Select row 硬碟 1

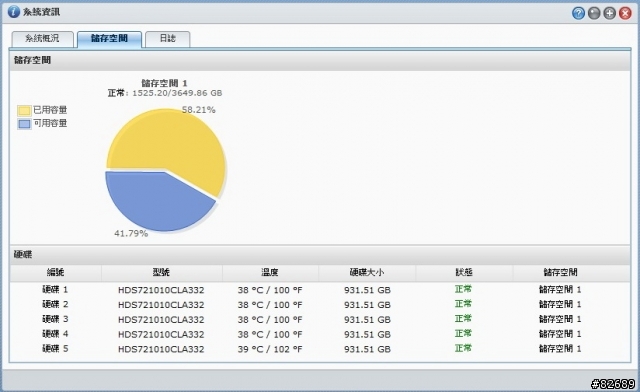pyautogui.click(x=320, y=290)
